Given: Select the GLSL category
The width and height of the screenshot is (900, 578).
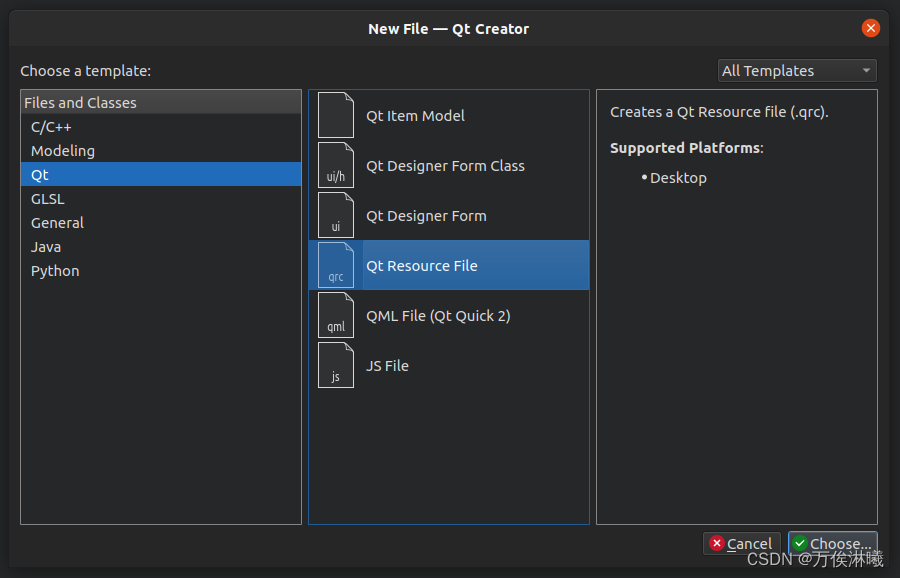Looking at the screenshot, I should tap(161, 199).
